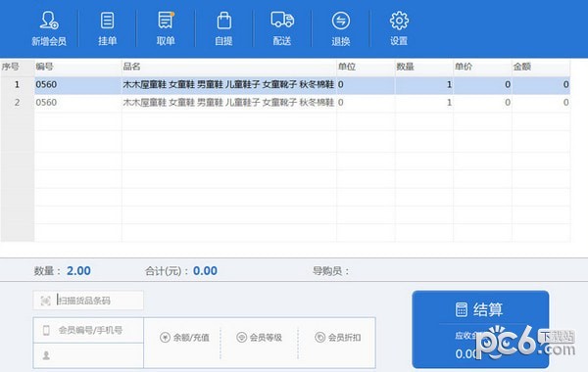Focus the 扫描货品条码 barcode input field
The height and width of the screenshot is (372, 588).
[88, 301]
